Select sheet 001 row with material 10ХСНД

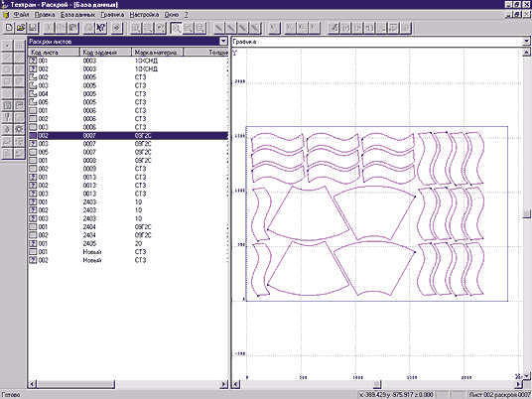pos(128,61)
